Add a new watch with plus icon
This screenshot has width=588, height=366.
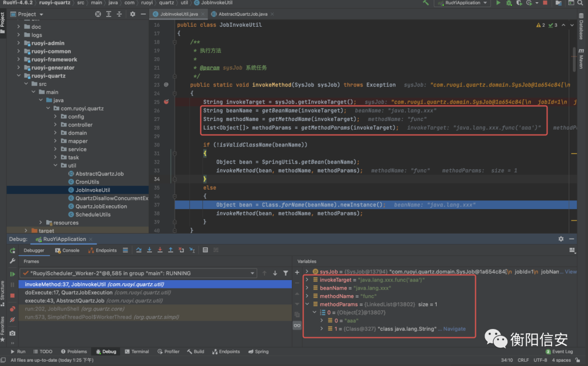click(x=297, y=273)
